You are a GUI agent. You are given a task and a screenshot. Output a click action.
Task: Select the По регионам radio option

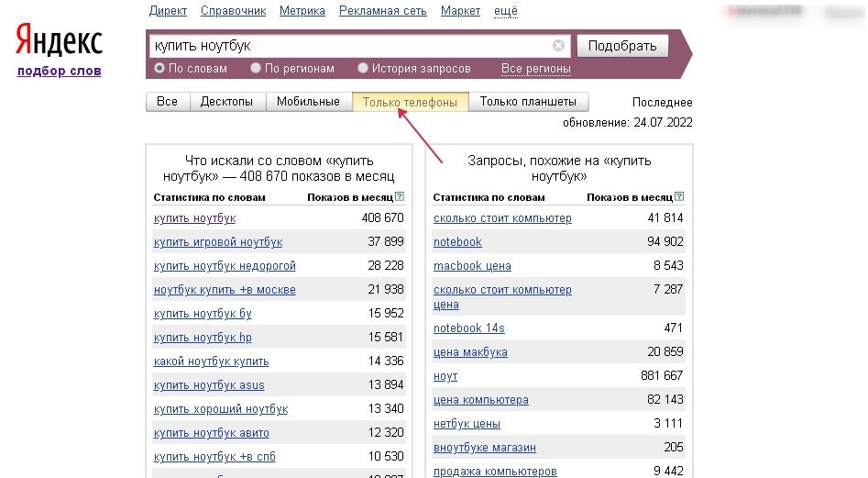(x=256, y=68)
